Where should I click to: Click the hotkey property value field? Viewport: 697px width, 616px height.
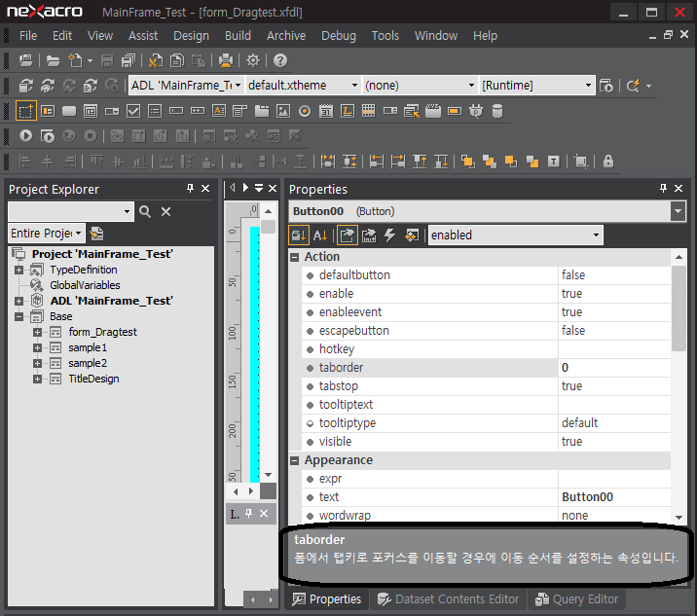click(x=614, y=349)
